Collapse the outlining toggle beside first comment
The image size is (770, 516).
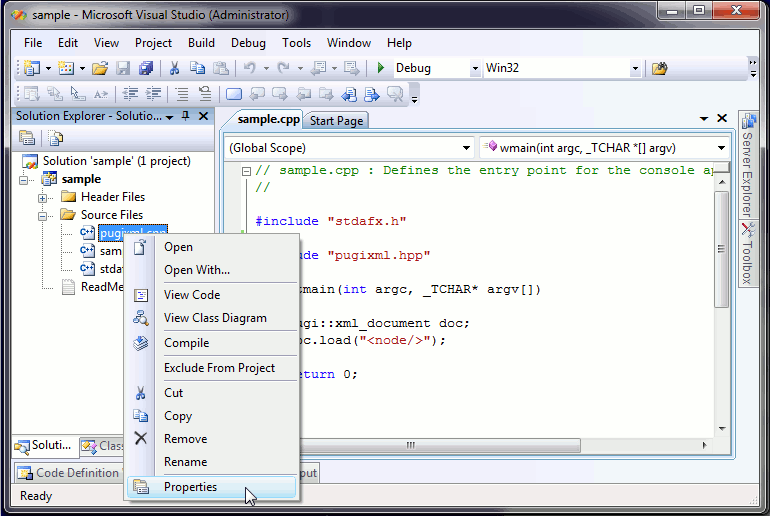click(x=246, y=171)
